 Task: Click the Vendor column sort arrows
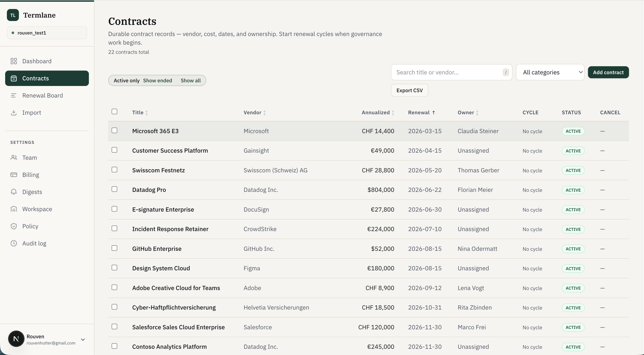point(264,113)
